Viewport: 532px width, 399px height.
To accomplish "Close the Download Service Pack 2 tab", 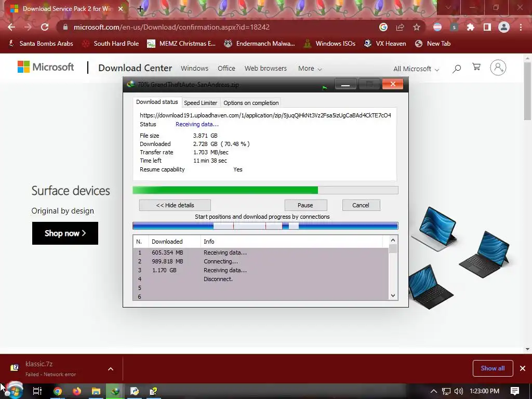I will [x=121, y=9].
